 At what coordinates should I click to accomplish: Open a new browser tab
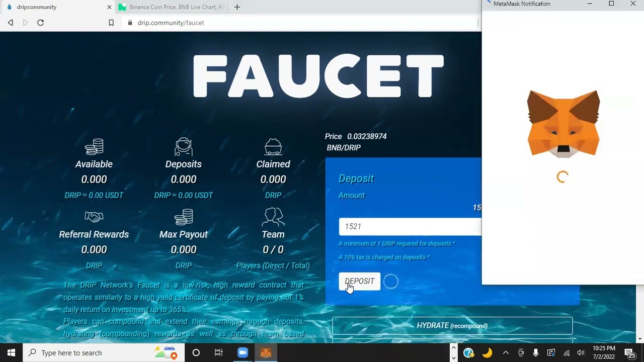(237, 7)
